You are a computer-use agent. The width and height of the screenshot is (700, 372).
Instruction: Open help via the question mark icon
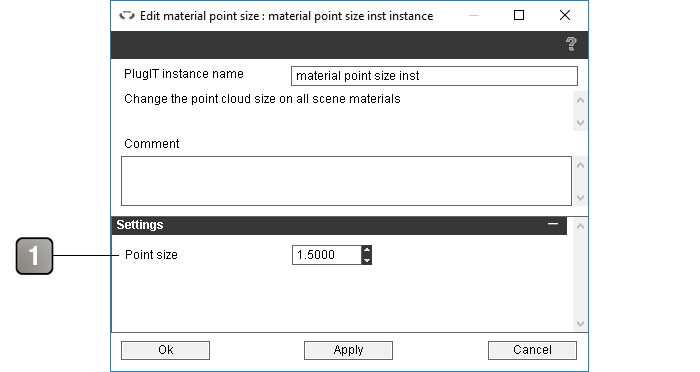[x=571, y=44]
